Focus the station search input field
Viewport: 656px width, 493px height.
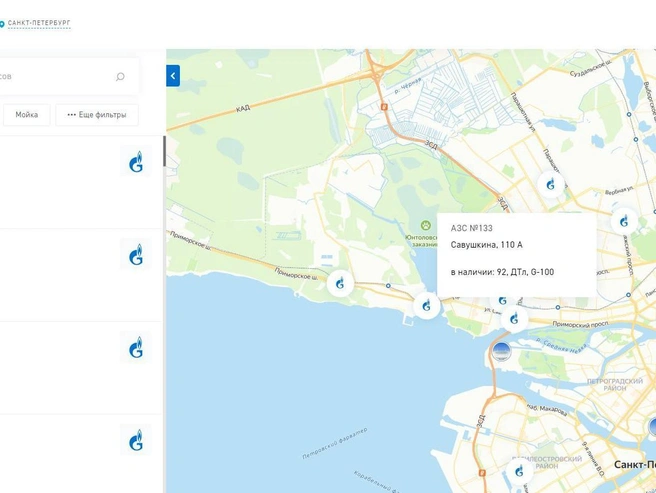coord(67,76)
